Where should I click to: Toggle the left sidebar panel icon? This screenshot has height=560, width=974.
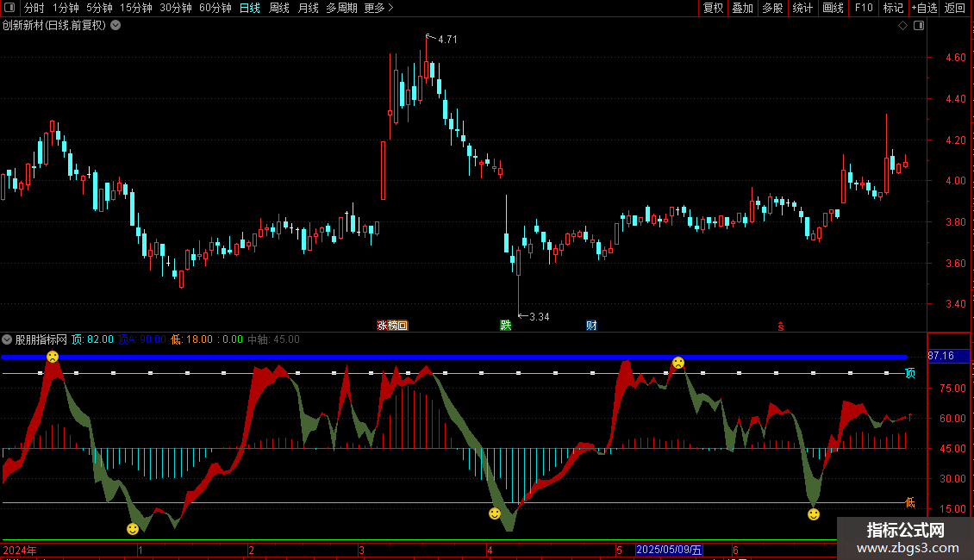(x=9, y=8)
